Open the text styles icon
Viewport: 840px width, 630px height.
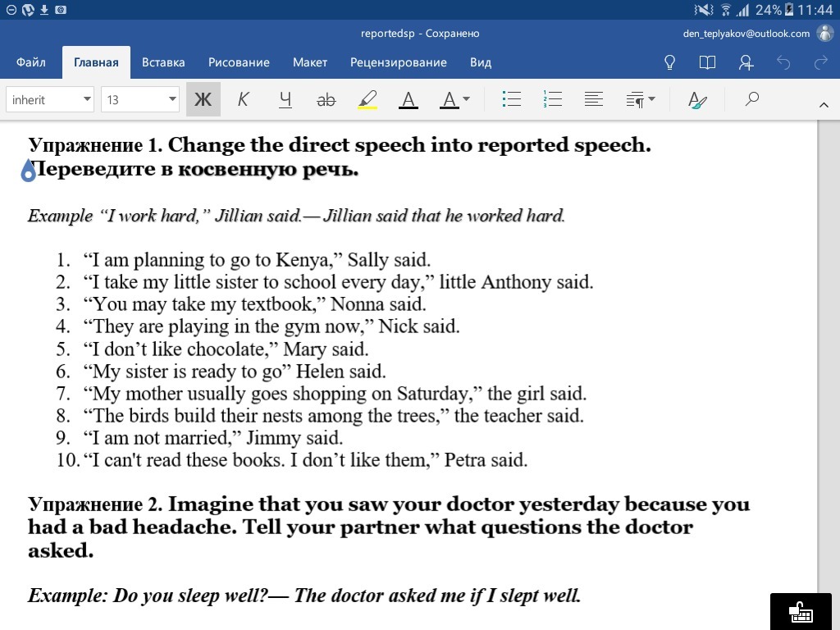(697, 100)
